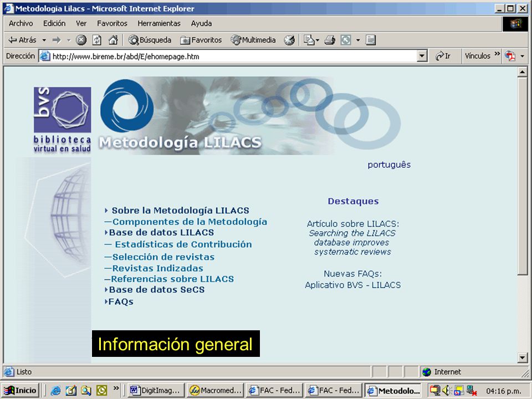
Task: Click the disconnected network tray icon
Action: (x=471, y=391)
